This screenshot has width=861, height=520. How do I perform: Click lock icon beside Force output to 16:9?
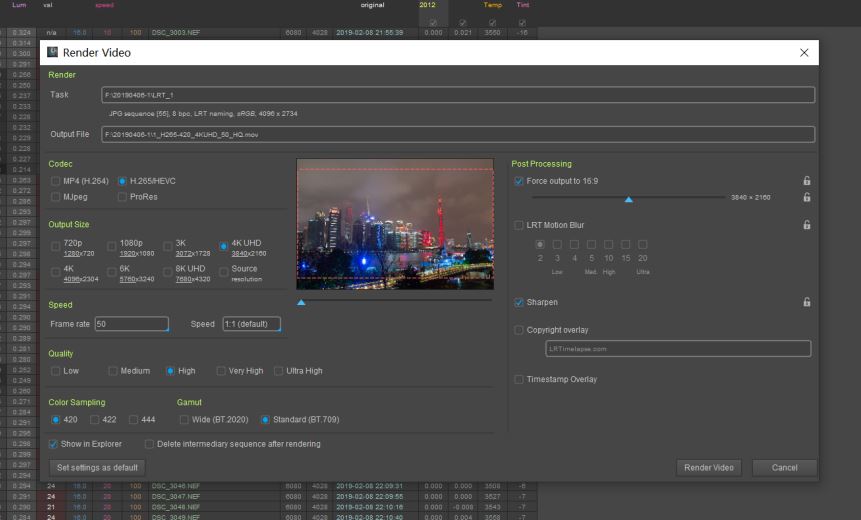click(806, 181)
